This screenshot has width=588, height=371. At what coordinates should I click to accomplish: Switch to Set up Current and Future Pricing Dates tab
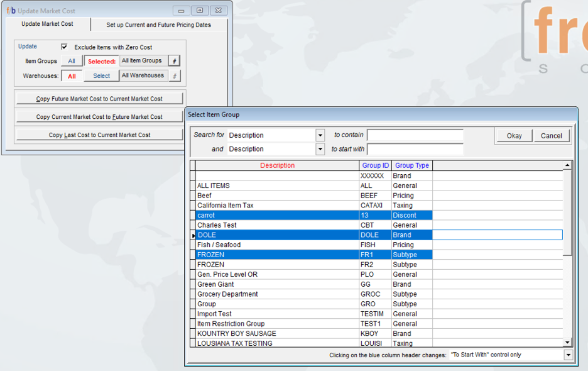[158, 25]
